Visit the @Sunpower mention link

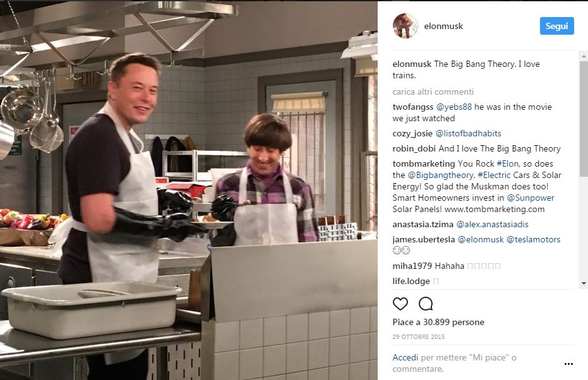531,198
